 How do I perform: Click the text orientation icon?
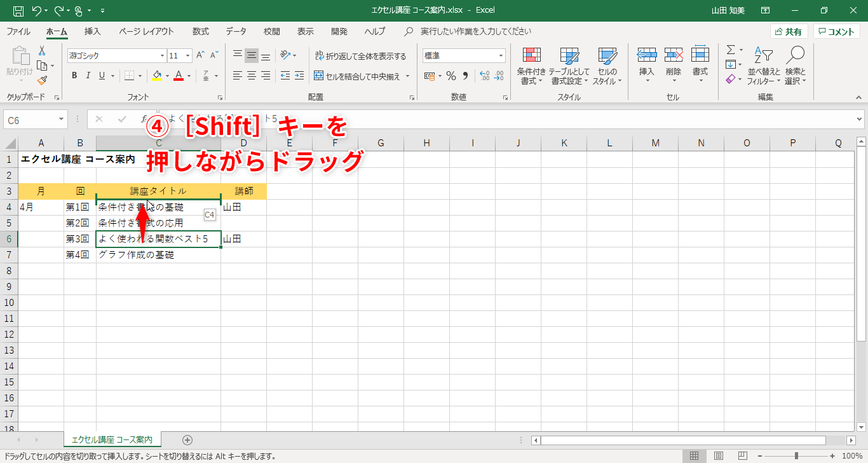285,55
